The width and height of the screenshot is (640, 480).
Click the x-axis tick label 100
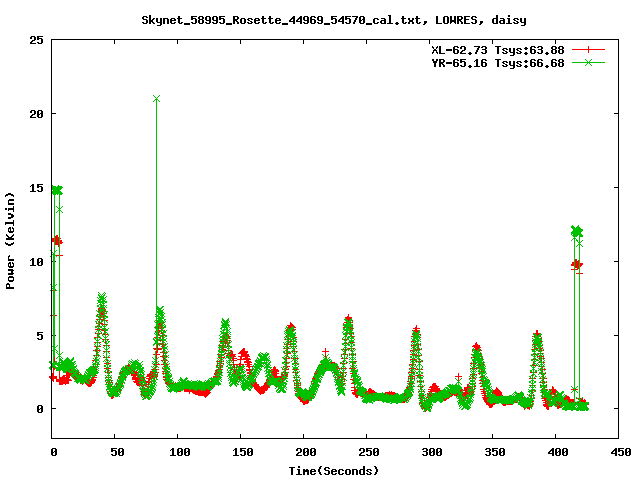tap(180, 452)
